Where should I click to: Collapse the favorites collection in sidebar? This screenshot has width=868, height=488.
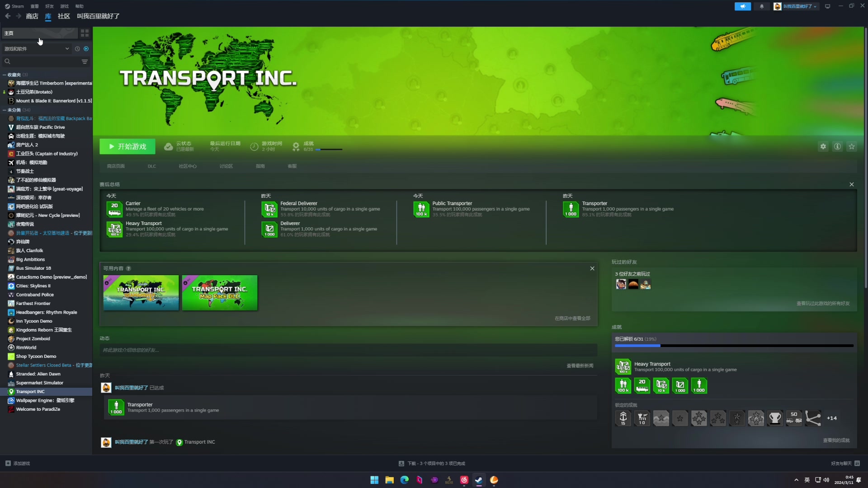[x=5, y=75]
